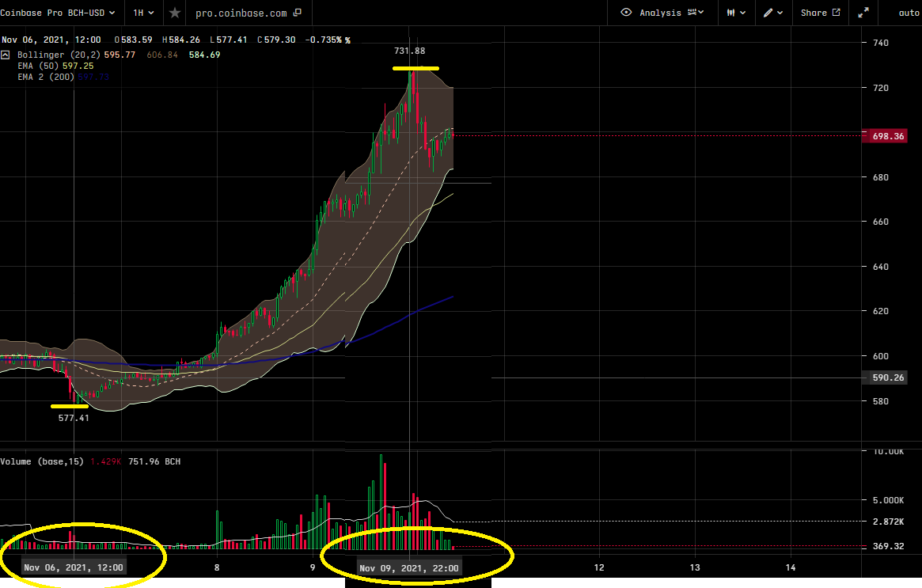Click the Nov 06, 2021, 12:00 time marker
The height and width of the screenshot is (588, 922).
tap(74, 567)
